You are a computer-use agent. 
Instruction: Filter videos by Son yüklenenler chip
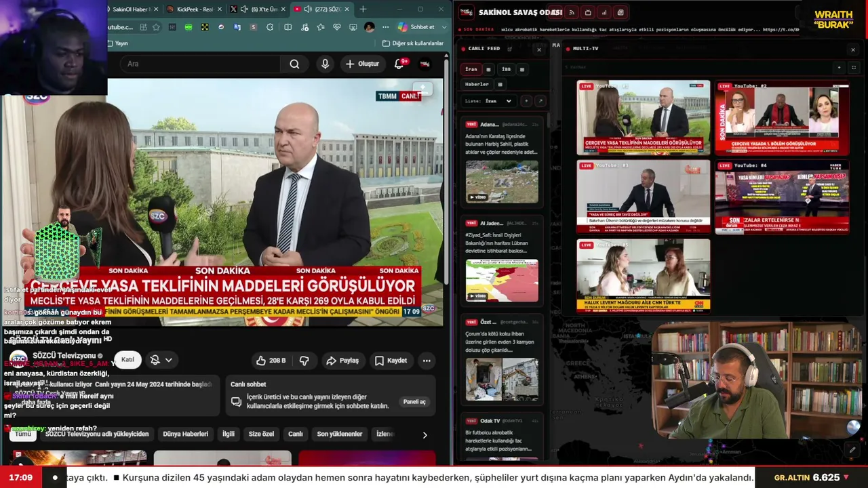coord(340,434)
